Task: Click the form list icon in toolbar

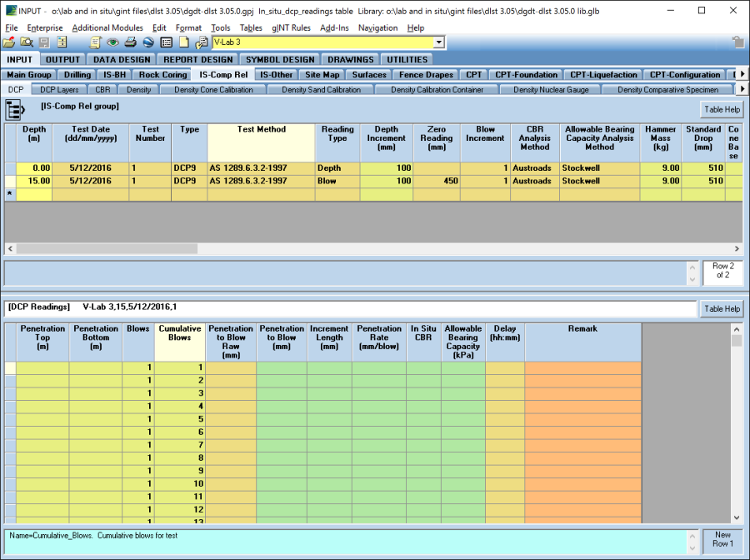Action: [167, 42]
